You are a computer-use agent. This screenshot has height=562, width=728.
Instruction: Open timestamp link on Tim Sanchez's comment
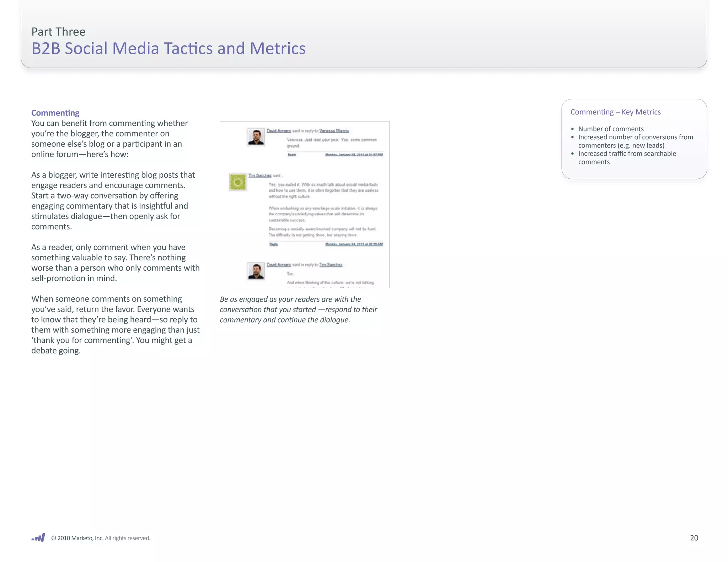click(354, 244)
